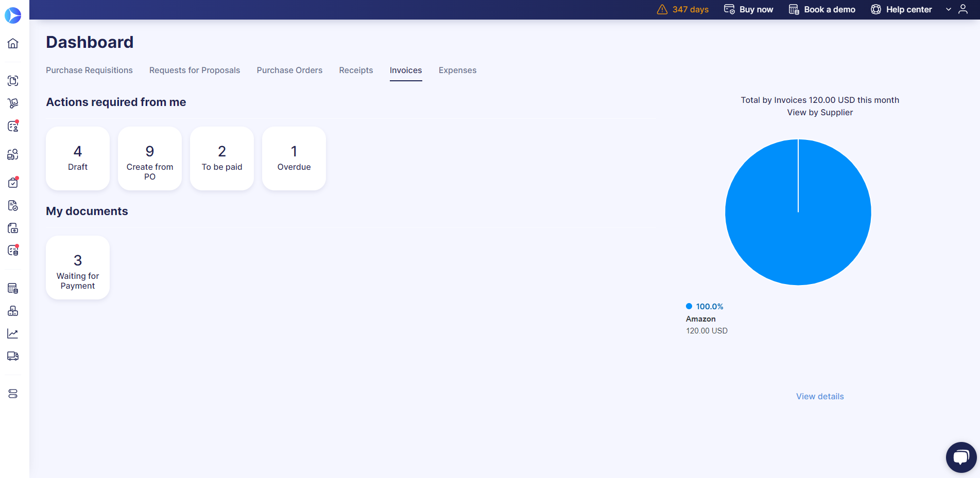Open the warehouse dolly icon in the sidebar

point(13,103)
